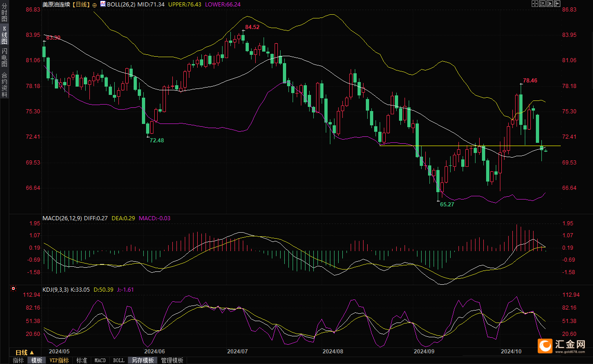The width and height of the screenshot is (593, 364).
Task: Click the 美原油连续 chart title
Action: (x=56, y=4)
